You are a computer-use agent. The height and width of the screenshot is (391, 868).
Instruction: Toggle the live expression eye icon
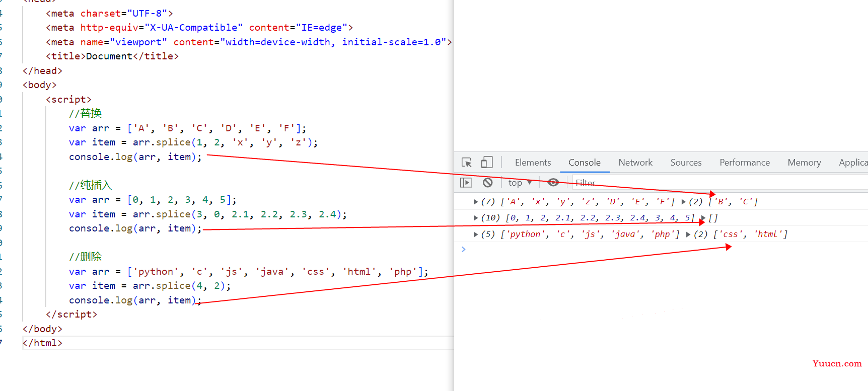[553, 182]
